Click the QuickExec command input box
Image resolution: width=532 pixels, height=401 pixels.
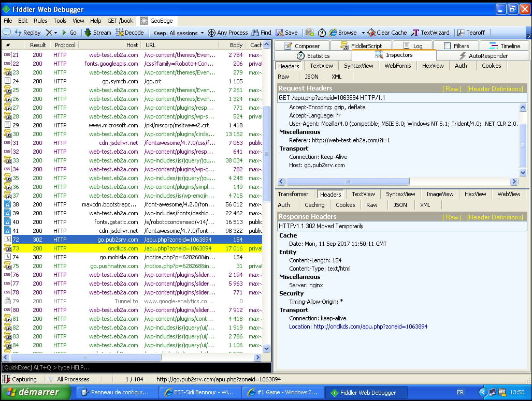click(136, 367)
